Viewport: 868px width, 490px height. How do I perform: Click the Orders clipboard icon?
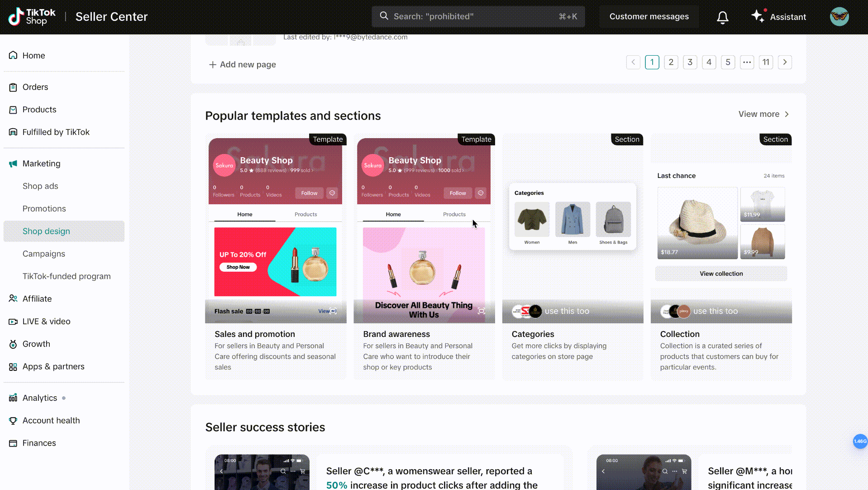point(13,87)
